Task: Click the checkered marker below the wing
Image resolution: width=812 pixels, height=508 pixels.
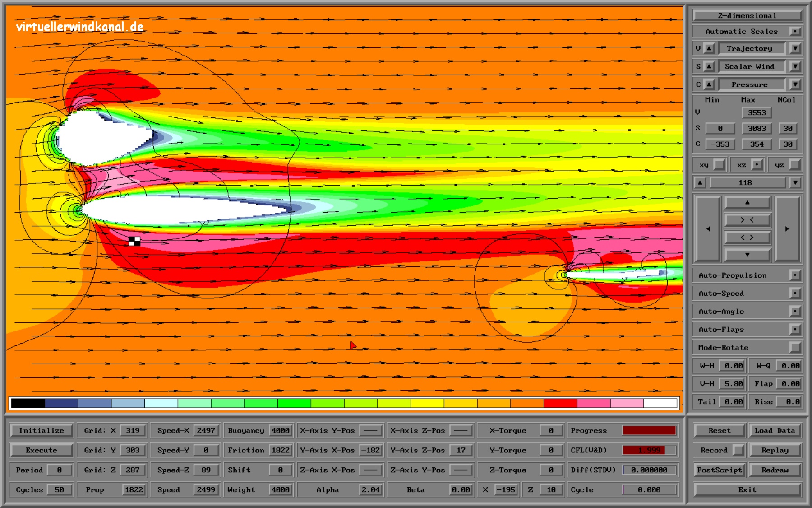Action: coord(134,241)
